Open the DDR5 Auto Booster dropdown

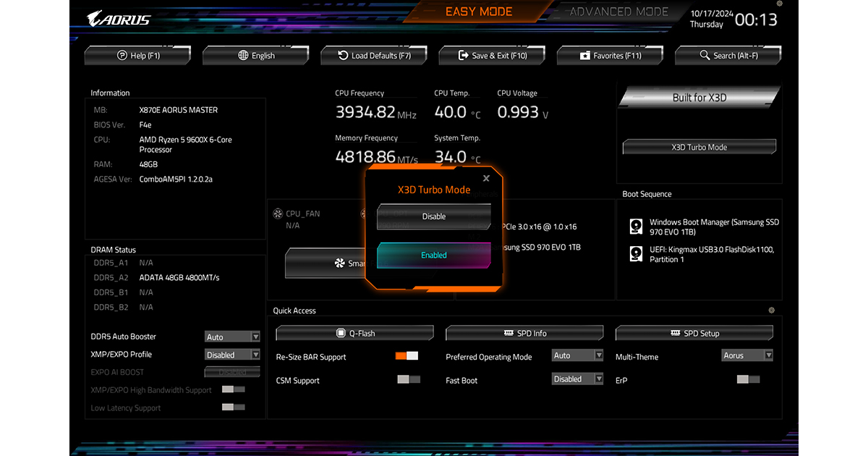click(232, 337)
